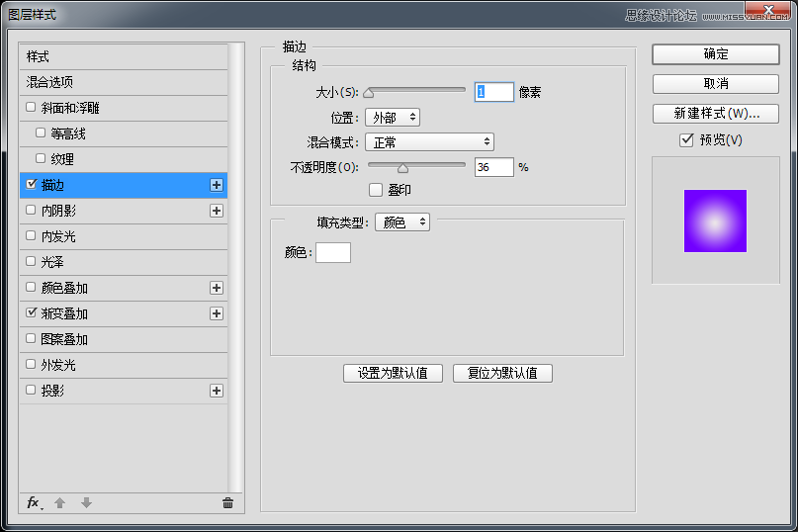Click the move effect up arrow
Image resolution: width=798 pixels, height=532 pixels.
click(59, 503)
